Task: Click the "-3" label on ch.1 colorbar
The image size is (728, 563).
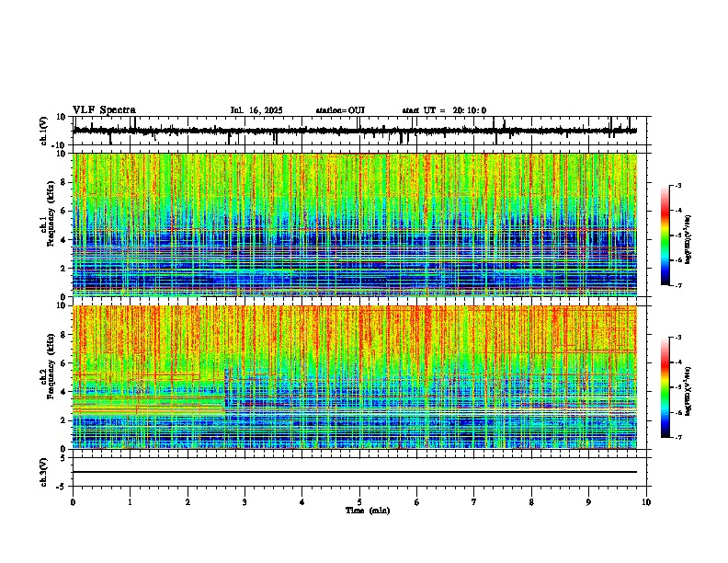Action: pyautogui.click(x=677, y=185)
